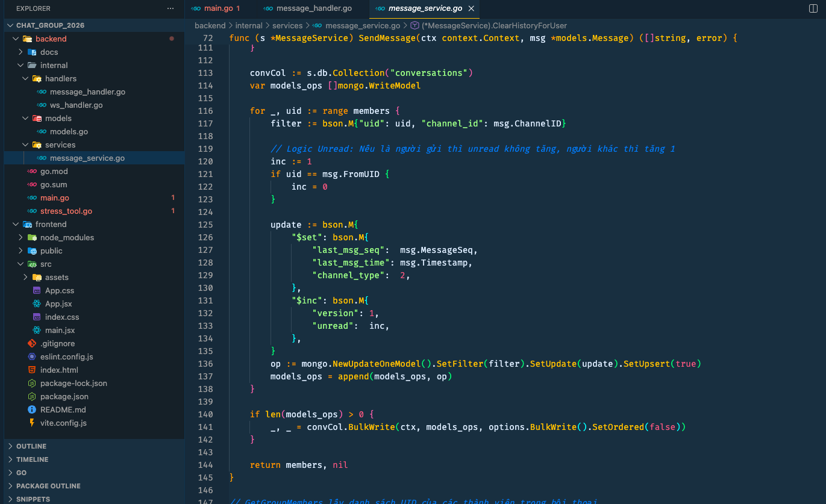Screen dimensions: 826x504
Task: Click info icon beside README.md
Action: click(32, 409)
